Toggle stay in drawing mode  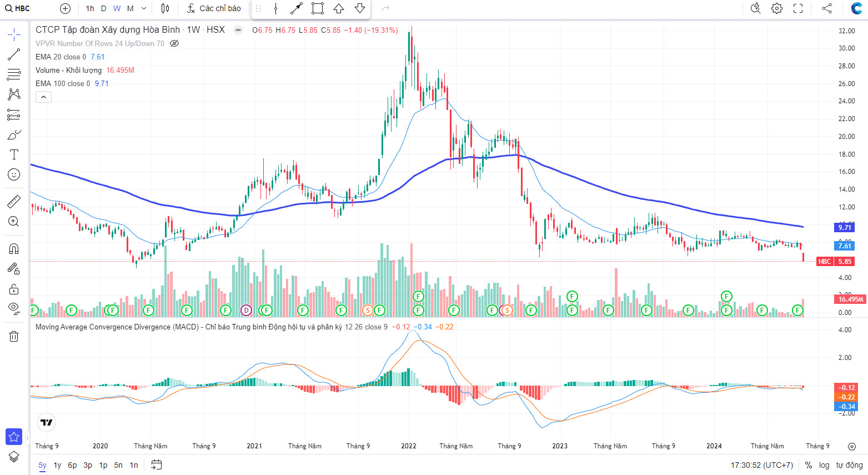[x=14, y=269]
